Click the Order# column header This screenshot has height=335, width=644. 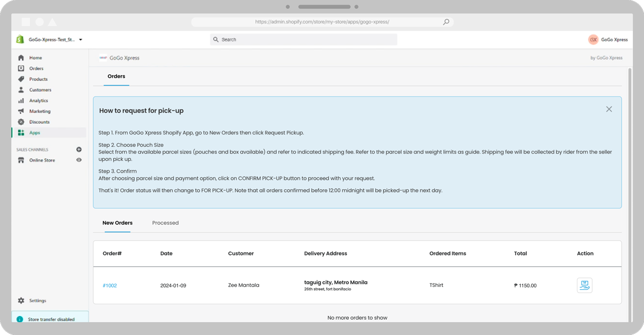click(x=112, y=253)
